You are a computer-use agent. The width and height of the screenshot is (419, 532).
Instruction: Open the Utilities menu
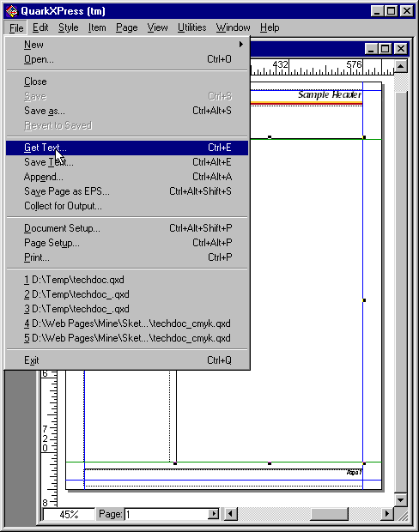191,27
